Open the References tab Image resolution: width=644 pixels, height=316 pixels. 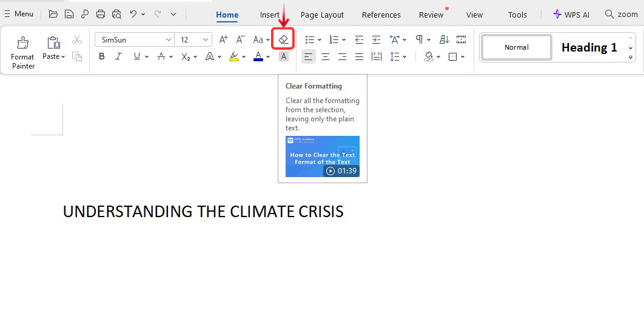click(381, 15)
